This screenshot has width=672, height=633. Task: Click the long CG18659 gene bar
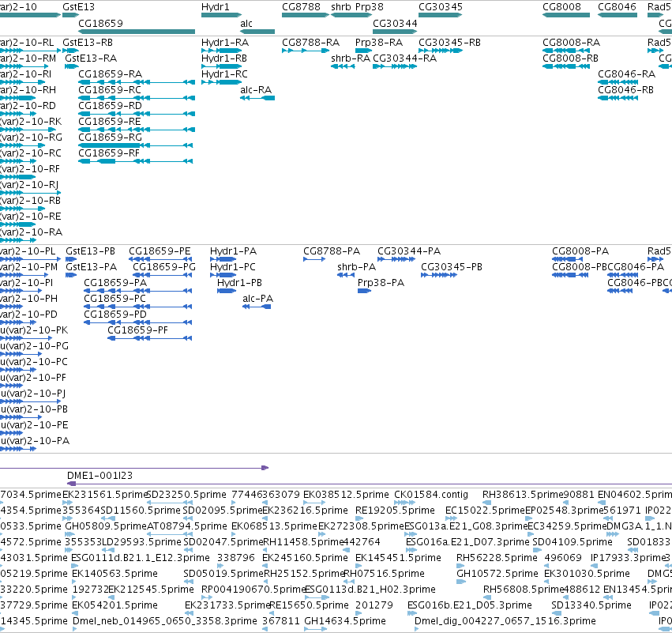[x=137, y=32]
